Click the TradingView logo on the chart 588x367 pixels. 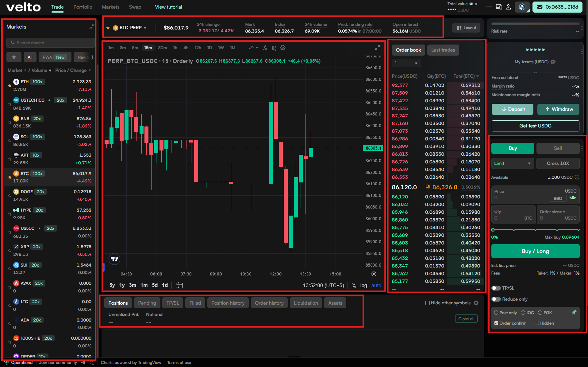[x=114, y=259]
